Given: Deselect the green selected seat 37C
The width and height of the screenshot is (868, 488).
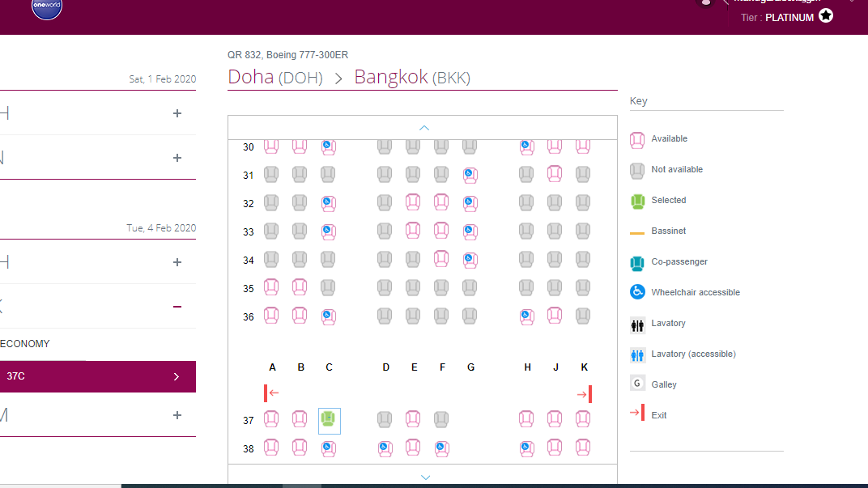Looking at the screenshot, I should pyautogui.click(x=329, y=421).
